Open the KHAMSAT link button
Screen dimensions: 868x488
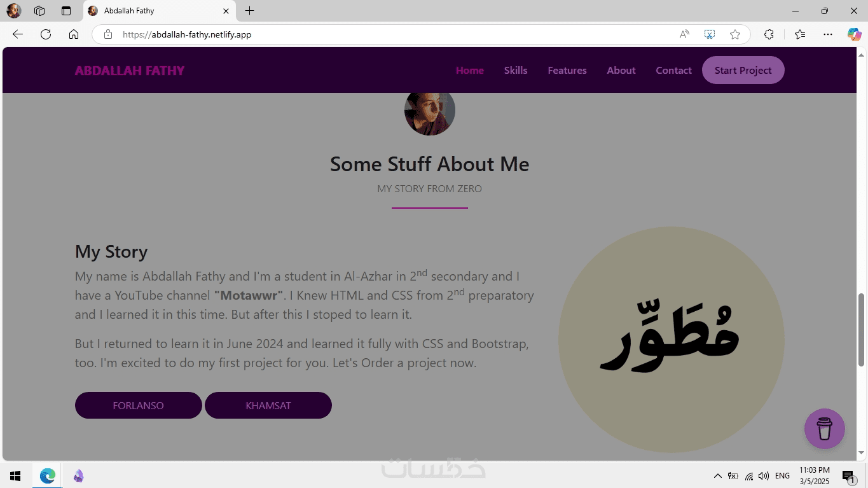coord(268,405)
